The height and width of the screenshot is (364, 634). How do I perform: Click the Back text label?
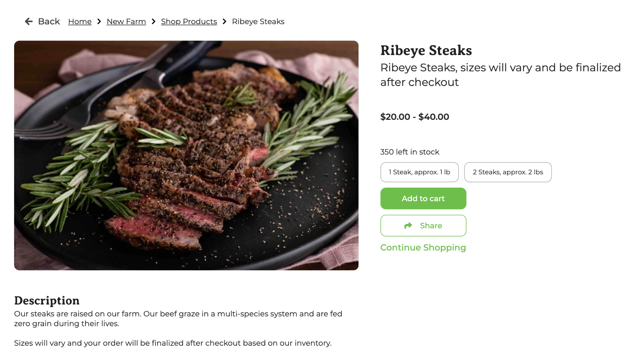tap(49, 21)
